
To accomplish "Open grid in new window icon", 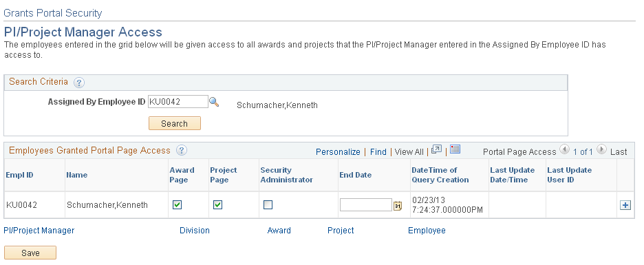I will (436, 149).
